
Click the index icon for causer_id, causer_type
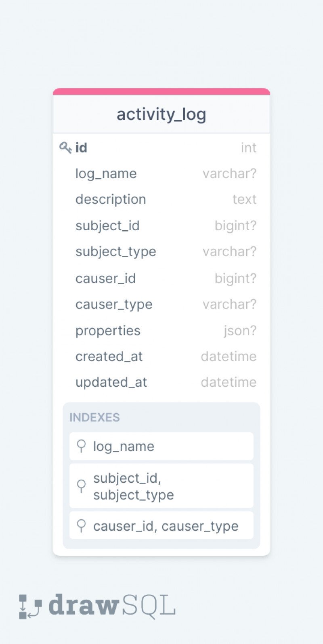[81, 526]
